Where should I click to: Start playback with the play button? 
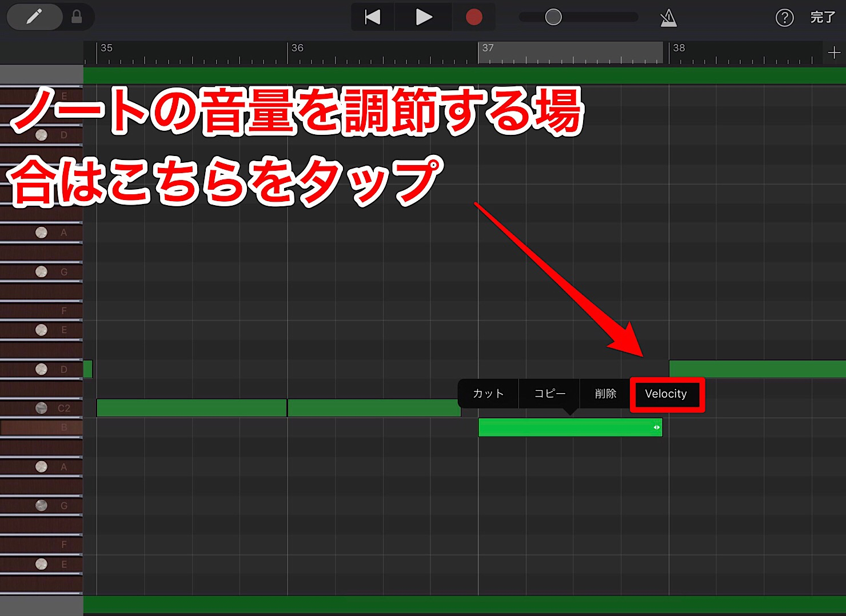coord(424,17)
